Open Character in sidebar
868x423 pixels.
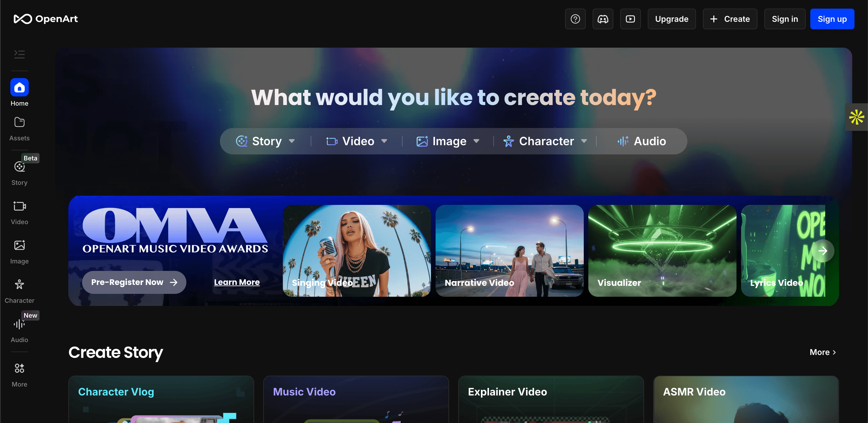(20, 291)
